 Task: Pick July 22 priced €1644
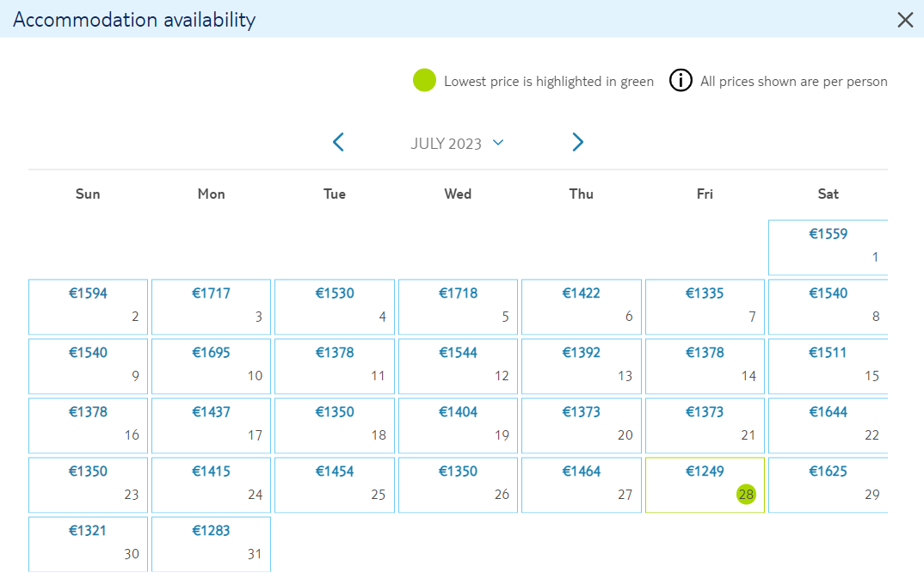pyautogui.click(x=828, y=426)
